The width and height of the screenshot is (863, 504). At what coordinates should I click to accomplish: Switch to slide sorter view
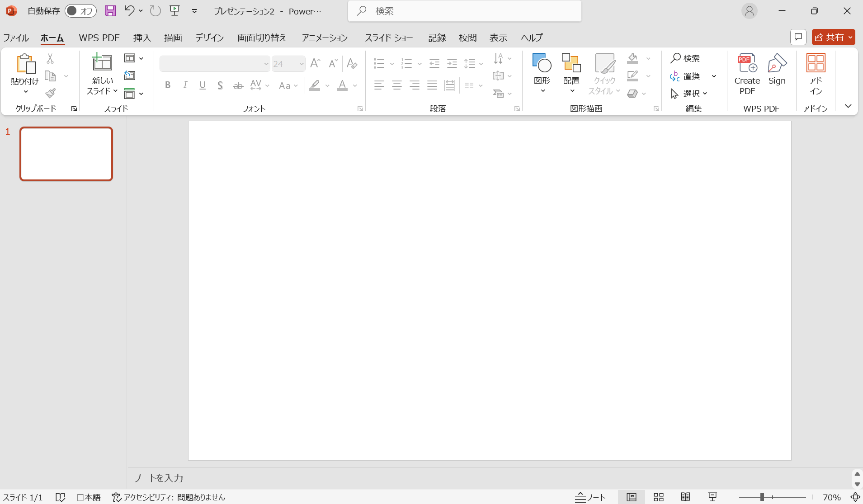pos(658,497)
